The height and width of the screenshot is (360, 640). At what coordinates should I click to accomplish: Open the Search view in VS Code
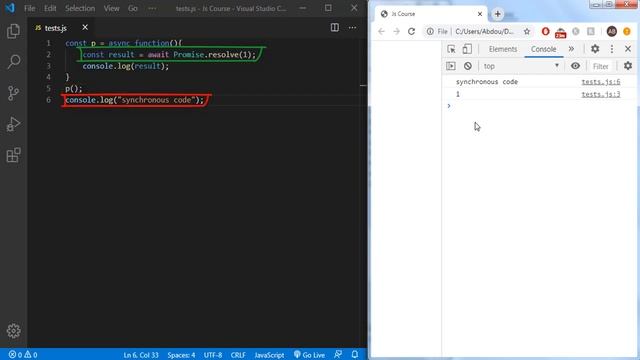[13, 62]
